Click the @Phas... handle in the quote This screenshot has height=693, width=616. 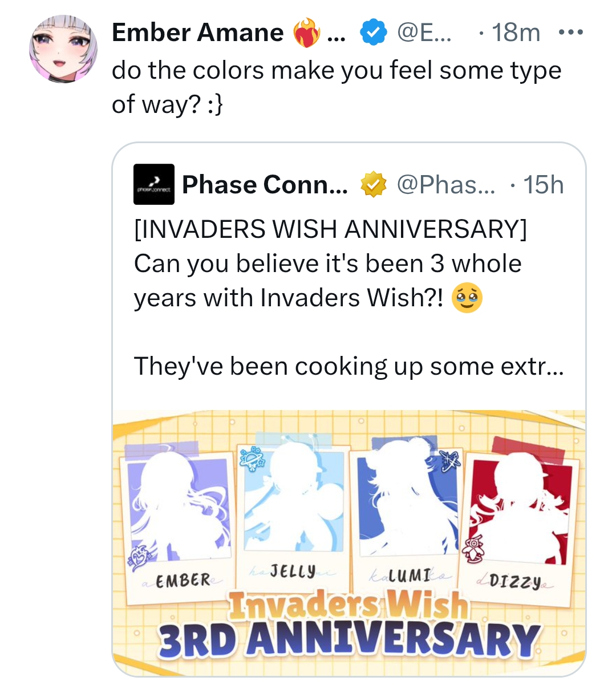(446, 185)
